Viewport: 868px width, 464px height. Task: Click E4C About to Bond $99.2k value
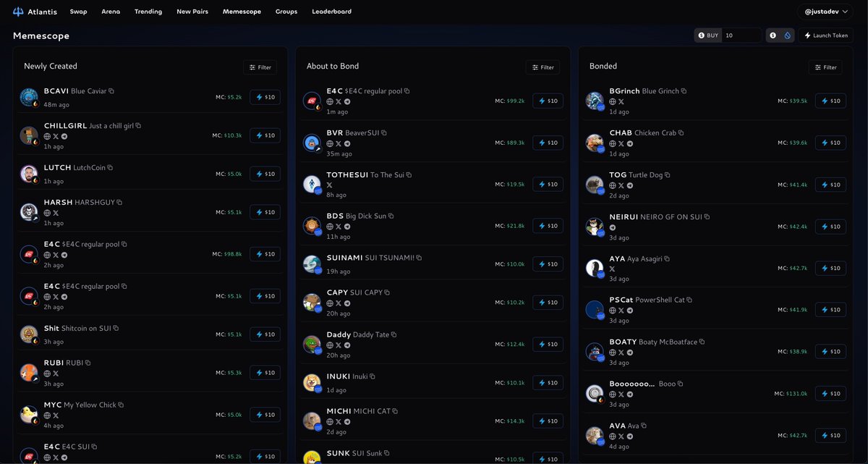coord(514,101)
